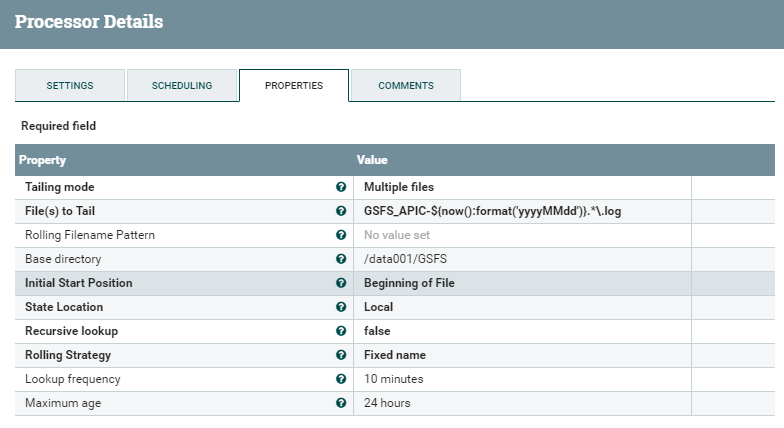Click help icon next to Lookup frequency
Viewport: 784px width, 428px height.
(341, 379)
